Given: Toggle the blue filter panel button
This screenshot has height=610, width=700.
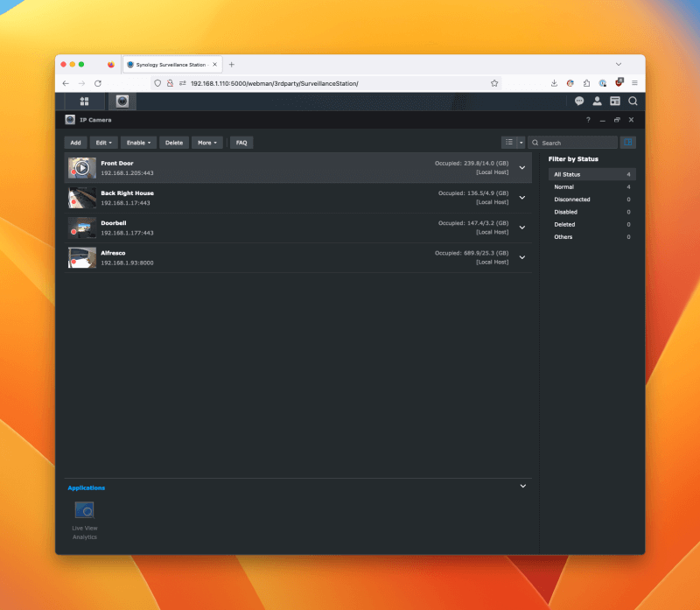Looking at the screenshot, I should [628, 143].
